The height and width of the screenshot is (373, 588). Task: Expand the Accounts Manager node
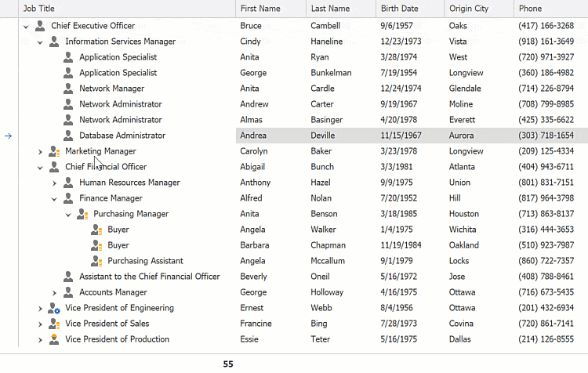click(55, 292)
